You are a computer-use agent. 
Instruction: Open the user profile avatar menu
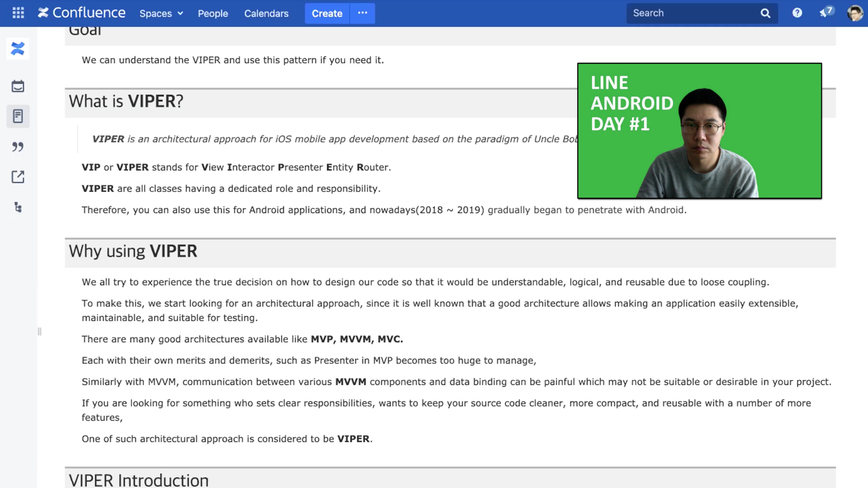click(x=855, y=13)
